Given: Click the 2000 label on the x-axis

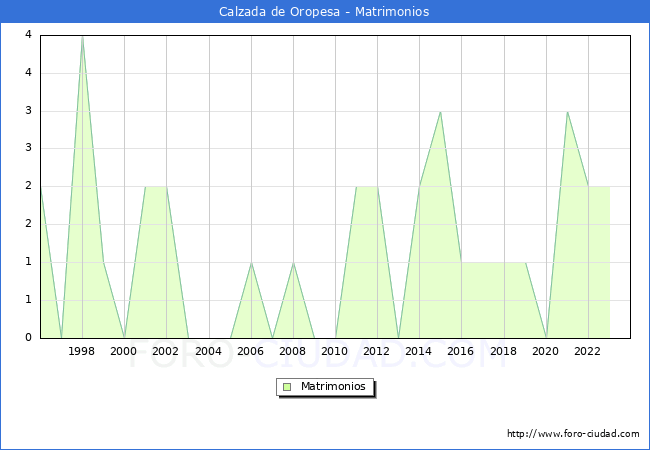Looking at the screenshot, I should 124,351.
